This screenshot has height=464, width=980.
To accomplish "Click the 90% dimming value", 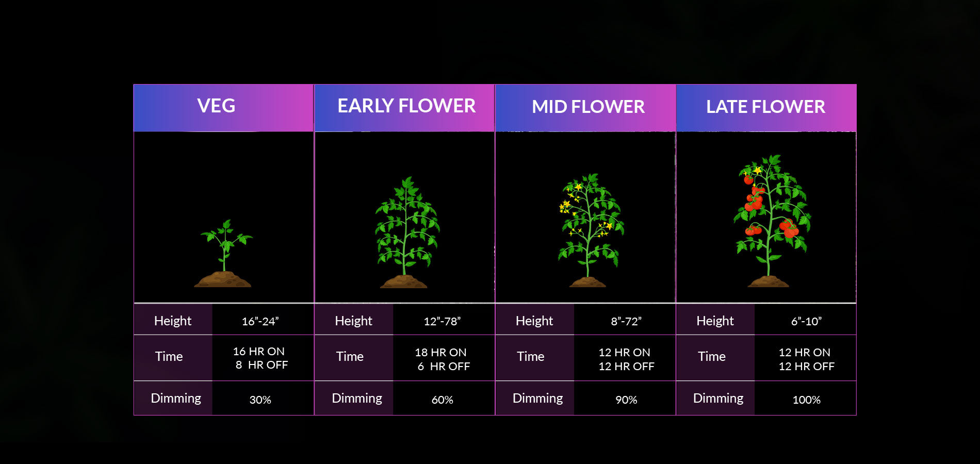I will (x=626, y=400).
